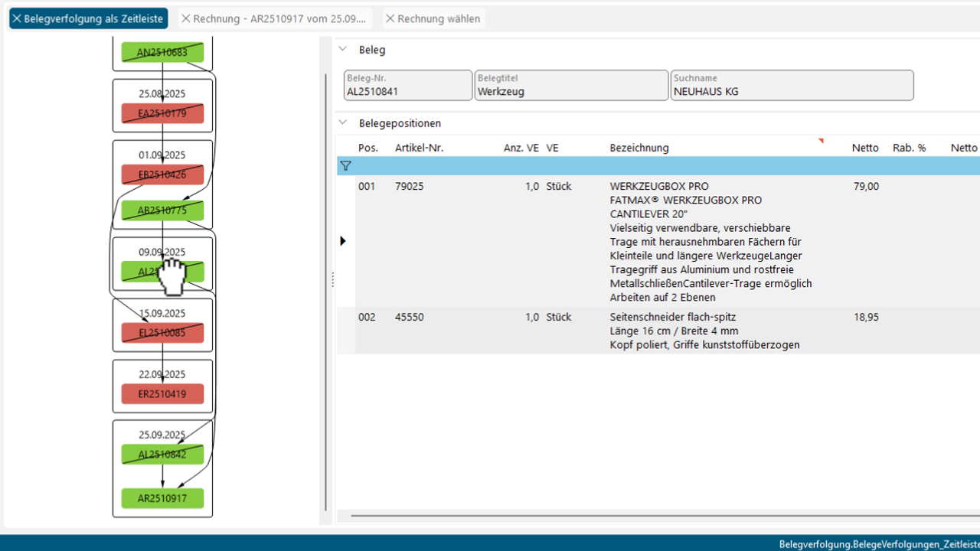
Task: Click into the Belegtitel field
Action: click(x=570, y=91)
